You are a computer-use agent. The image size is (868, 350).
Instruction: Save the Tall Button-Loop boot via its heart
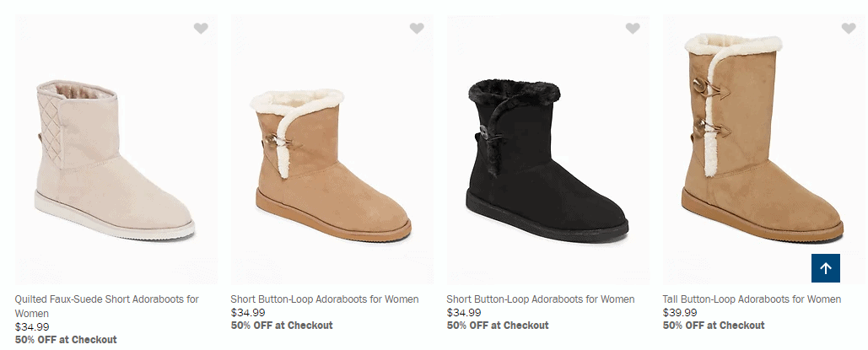tap(849, 29)
